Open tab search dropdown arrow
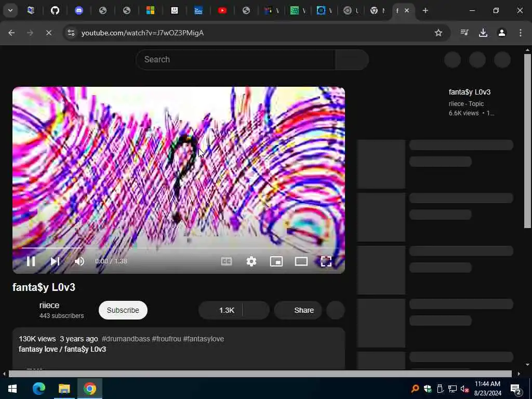 (x=10, y=10)
